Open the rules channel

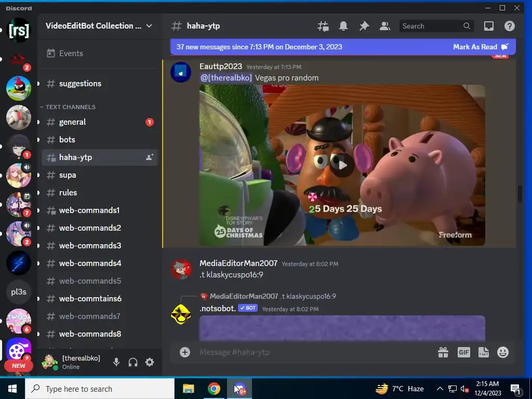[100, 193]
